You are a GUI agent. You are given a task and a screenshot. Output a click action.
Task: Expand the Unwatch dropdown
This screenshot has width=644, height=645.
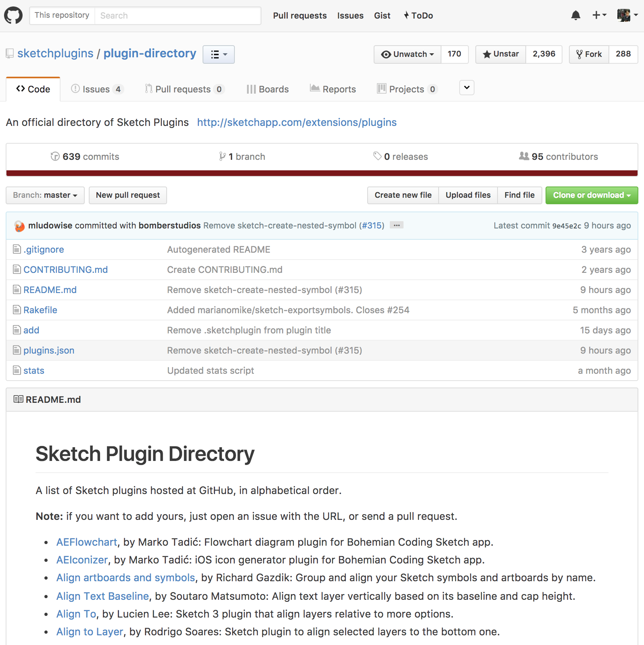pos(408,54)
